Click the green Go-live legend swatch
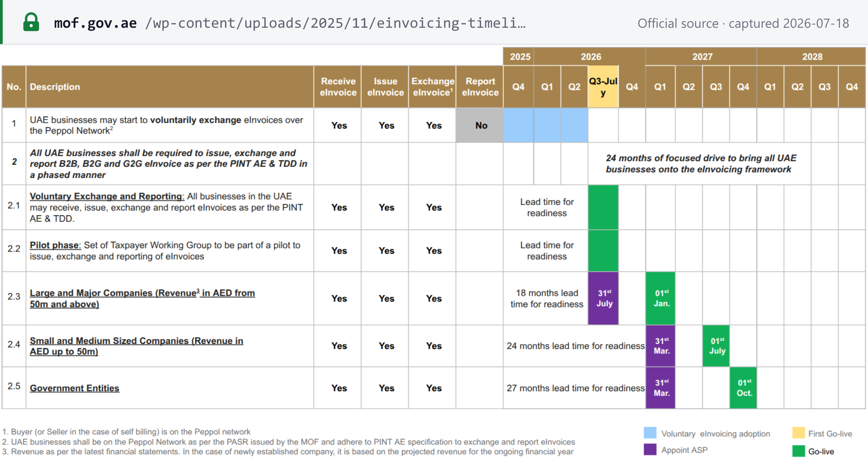The image size is (868, 462). (798, 451)
